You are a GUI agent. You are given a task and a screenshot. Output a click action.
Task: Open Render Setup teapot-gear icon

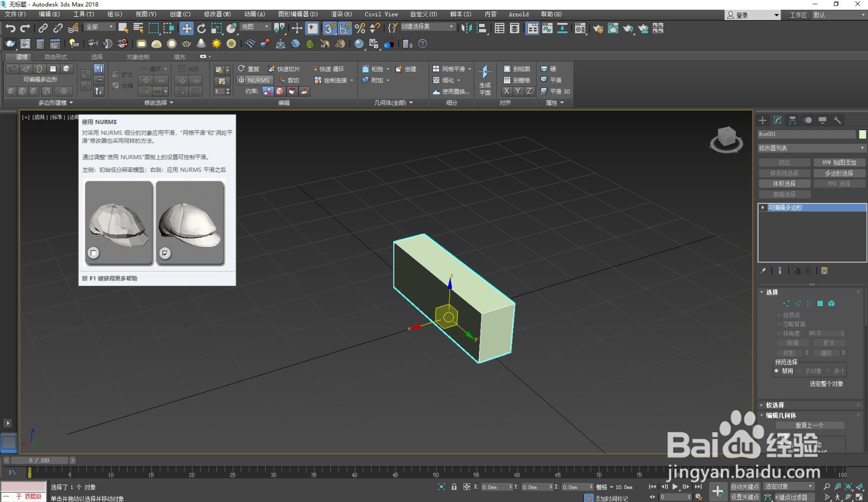[x=598, y=28]
